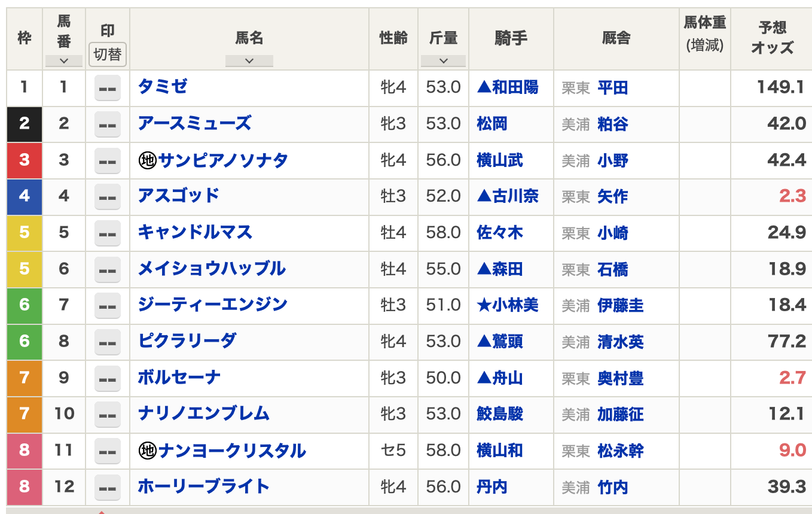812x514 pixels.
Task: Click the 地 icon beside ナンヨークリスタル
Action: (x=147, y=451)
